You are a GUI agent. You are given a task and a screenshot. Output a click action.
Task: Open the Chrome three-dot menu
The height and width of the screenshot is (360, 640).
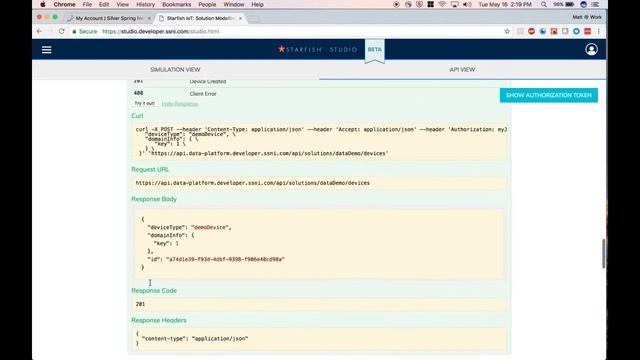click(x=599, y=31)
